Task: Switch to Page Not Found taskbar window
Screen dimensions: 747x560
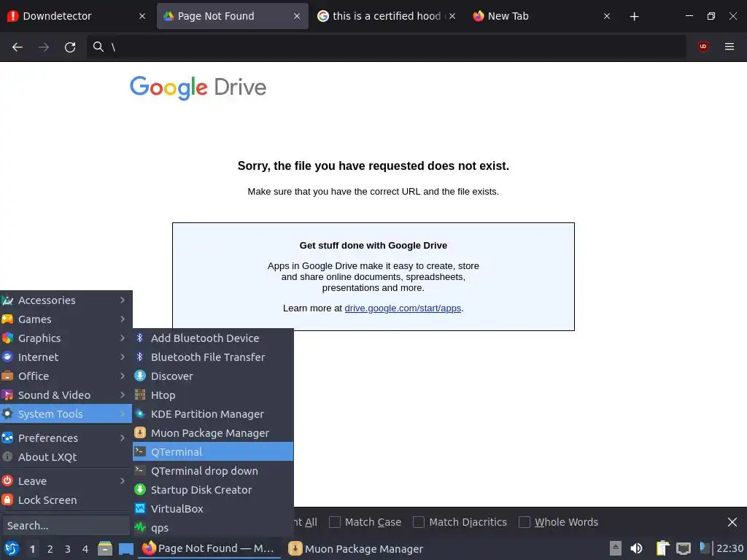Action: 209,549
